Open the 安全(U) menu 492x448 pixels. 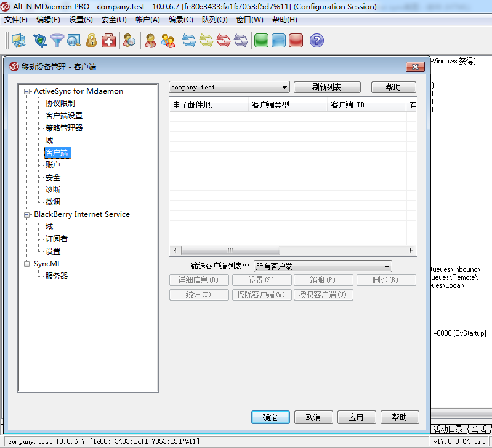tap(113, 20)
